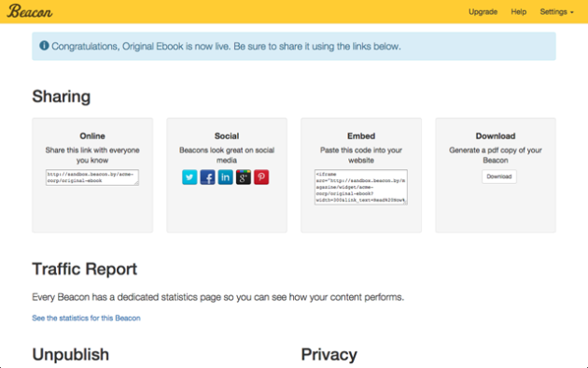Share on Twitter via the bird icon
The height and width of the screenshot is (368, 588).
tap(189, 177)
